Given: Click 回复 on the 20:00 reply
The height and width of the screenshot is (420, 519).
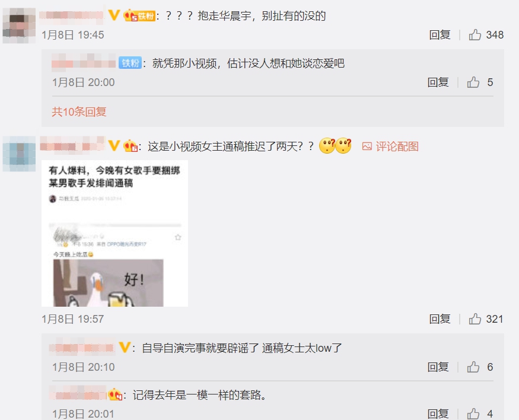Looking at the screenshot, I should tap(438, 82).
